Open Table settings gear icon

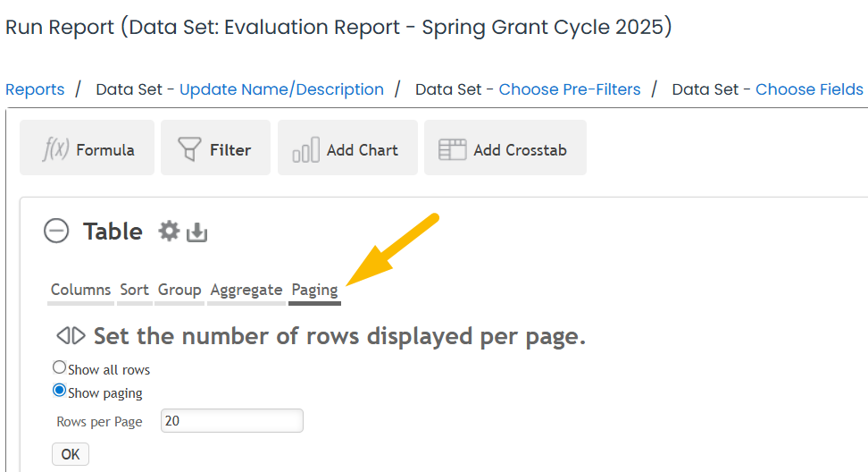click(169, 231)
